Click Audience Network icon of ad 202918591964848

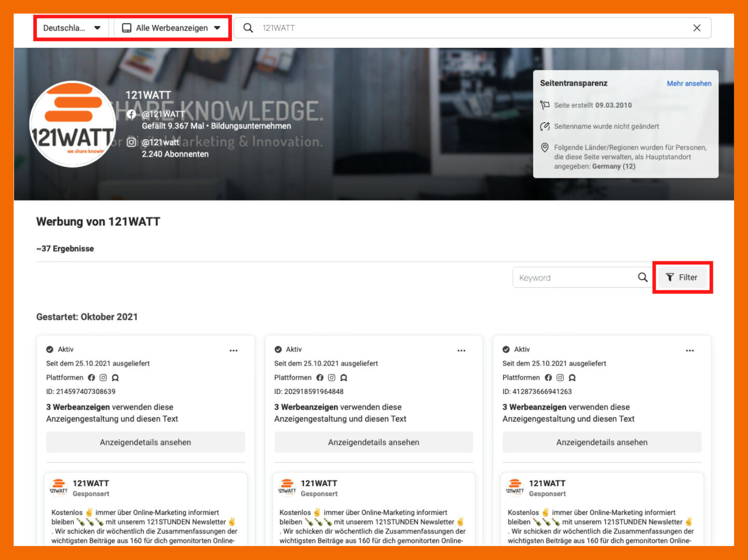[343, 377]
